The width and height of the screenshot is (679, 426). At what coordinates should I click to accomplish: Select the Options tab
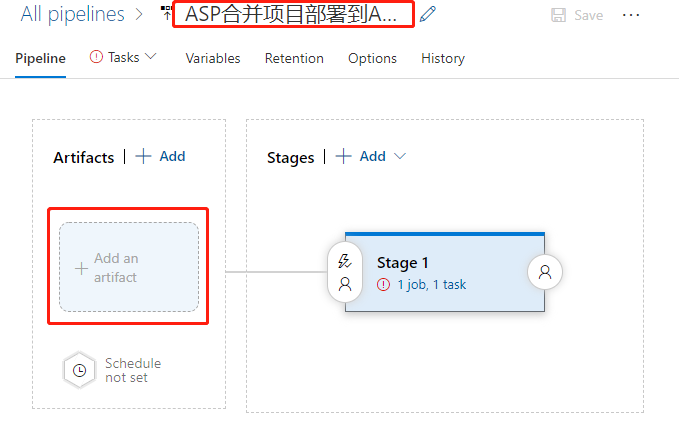tap(372, 58)
